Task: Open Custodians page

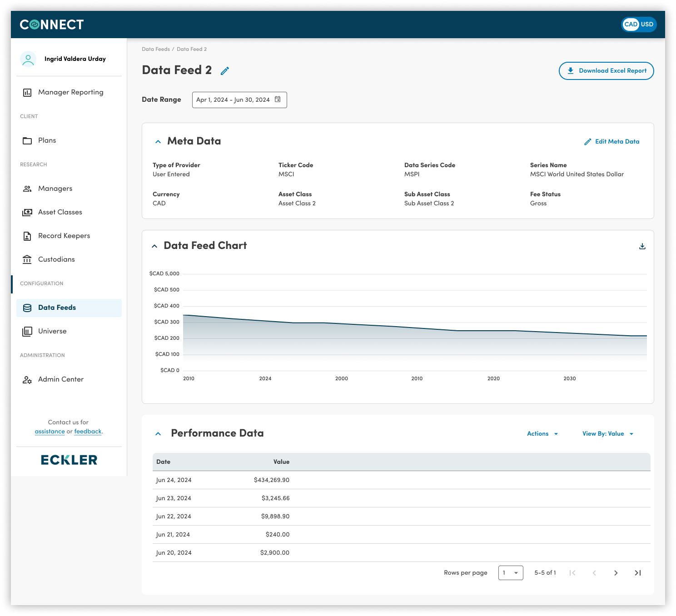Action: pos(56,259)
